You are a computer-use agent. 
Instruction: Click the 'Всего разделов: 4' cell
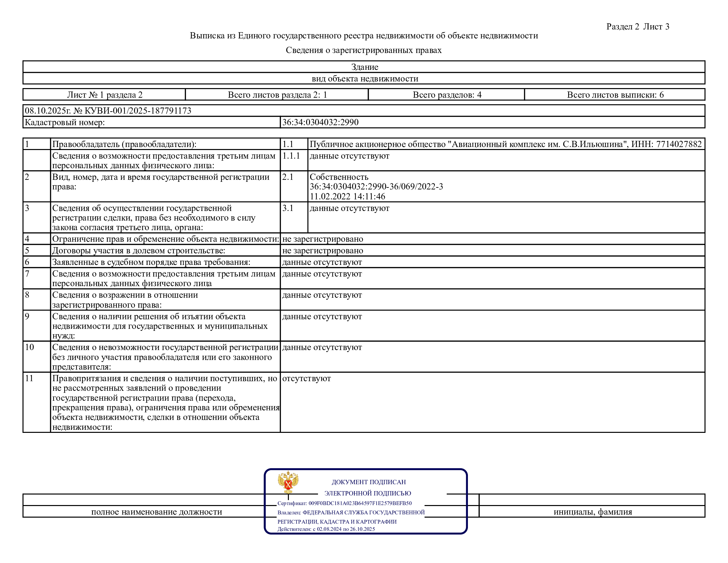coord(447,95)
